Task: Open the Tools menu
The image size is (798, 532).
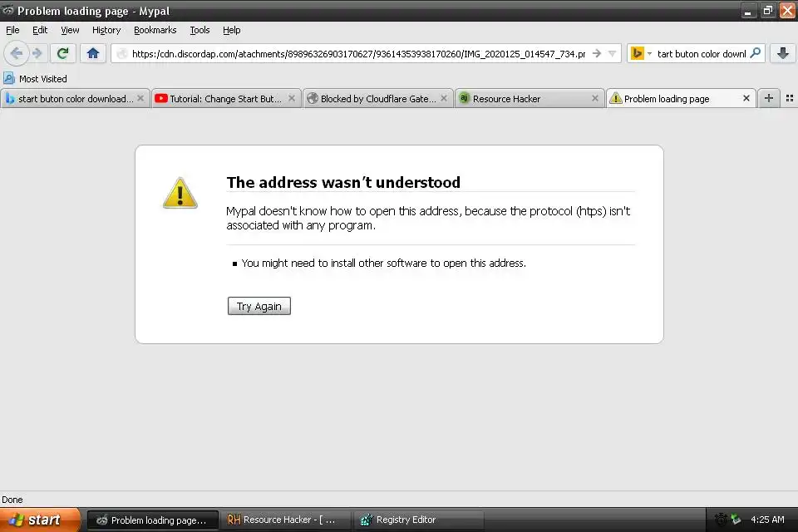Action: 199,30
